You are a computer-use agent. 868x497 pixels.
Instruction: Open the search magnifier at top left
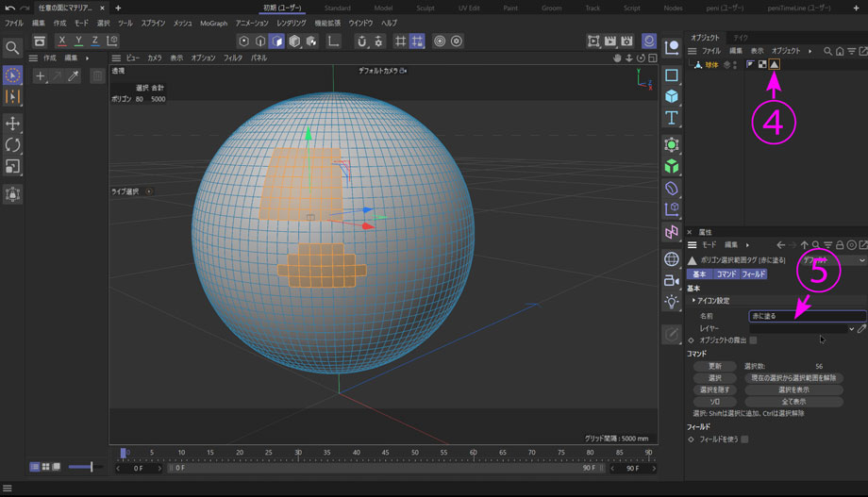point(13,47)
